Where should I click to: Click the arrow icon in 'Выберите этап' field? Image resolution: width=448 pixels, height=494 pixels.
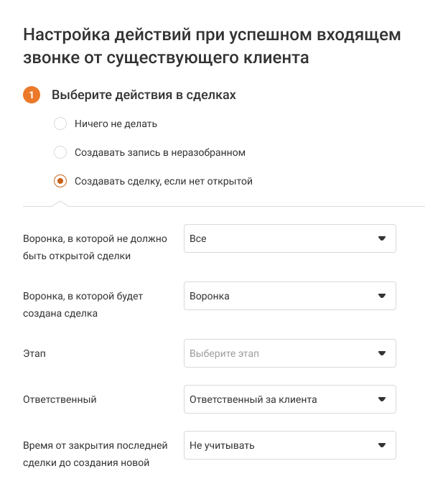(x=382, y=353)
